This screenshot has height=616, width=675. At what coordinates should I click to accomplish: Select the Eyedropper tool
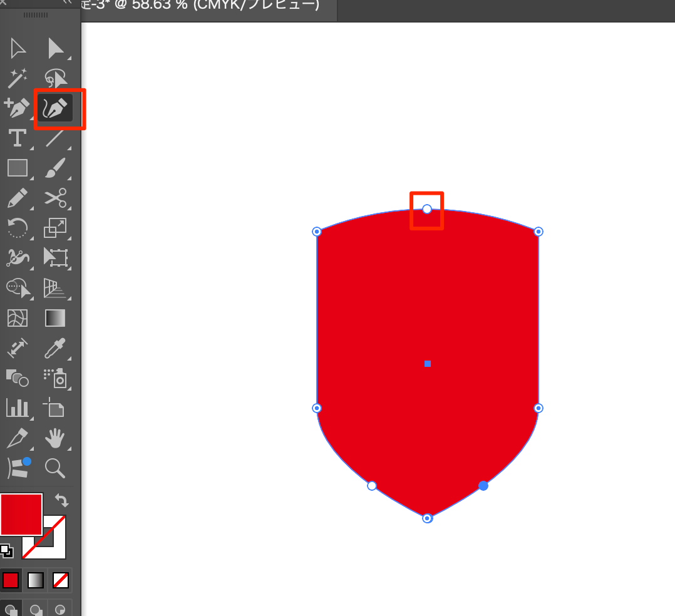pyautogui.click(x=56, y=347)
